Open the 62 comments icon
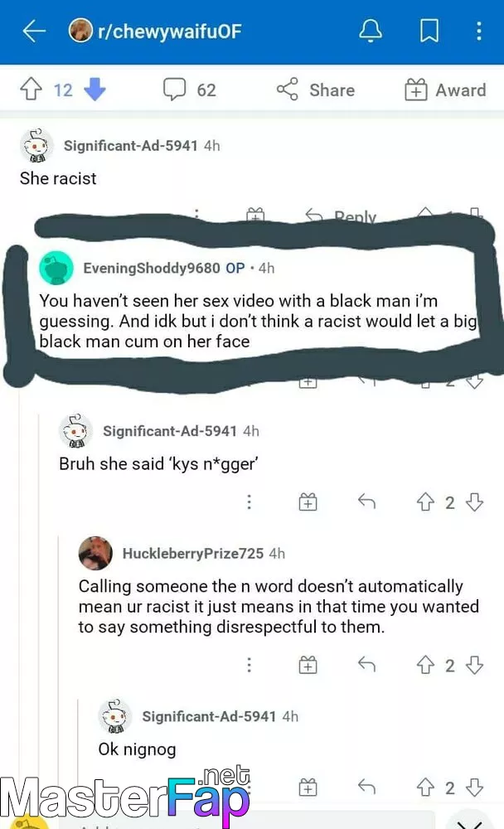 tap(175, 89)
